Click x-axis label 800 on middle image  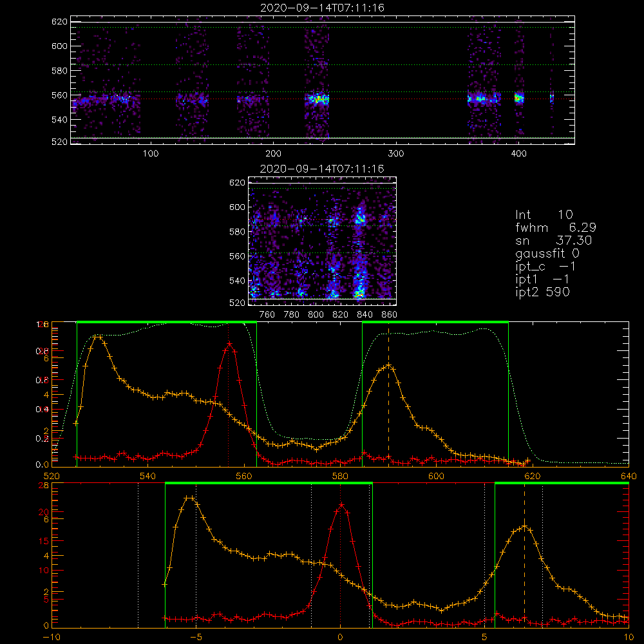coord(316,315)
